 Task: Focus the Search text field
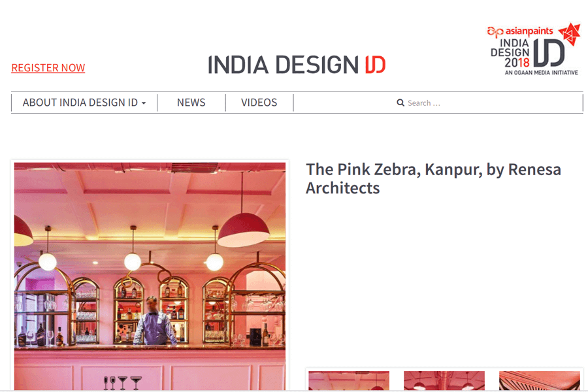438,103
